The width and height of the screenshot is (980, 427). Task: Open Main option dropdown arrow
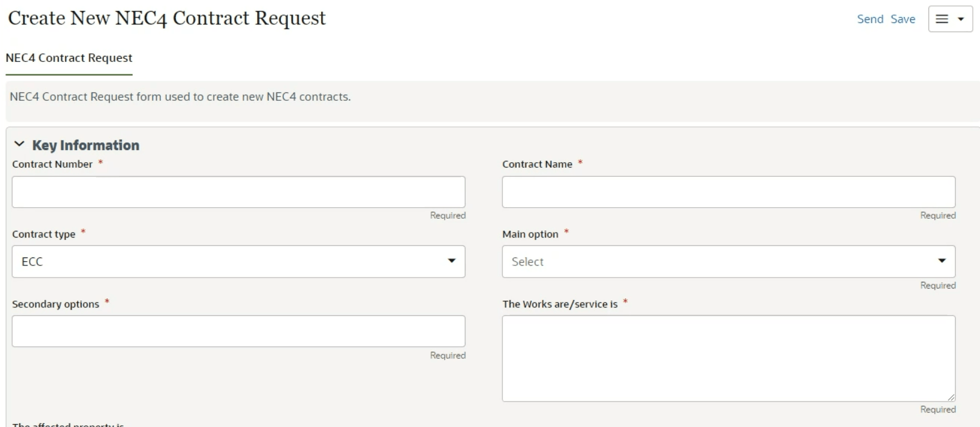[x=941, y=261]
